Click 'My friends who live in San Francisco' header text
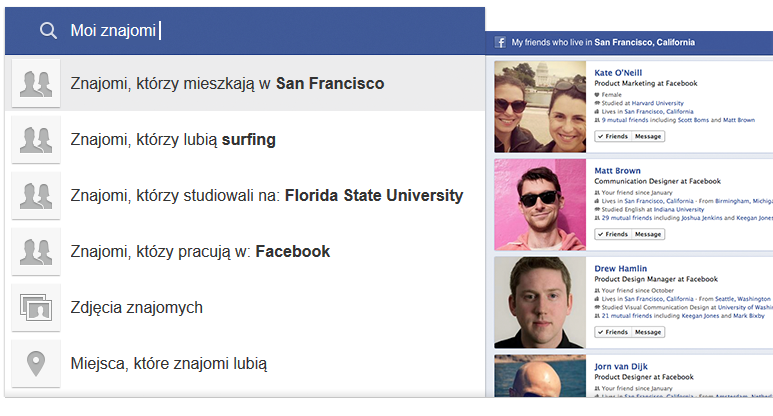The image size is (773, 416). (x=603, y=42)
